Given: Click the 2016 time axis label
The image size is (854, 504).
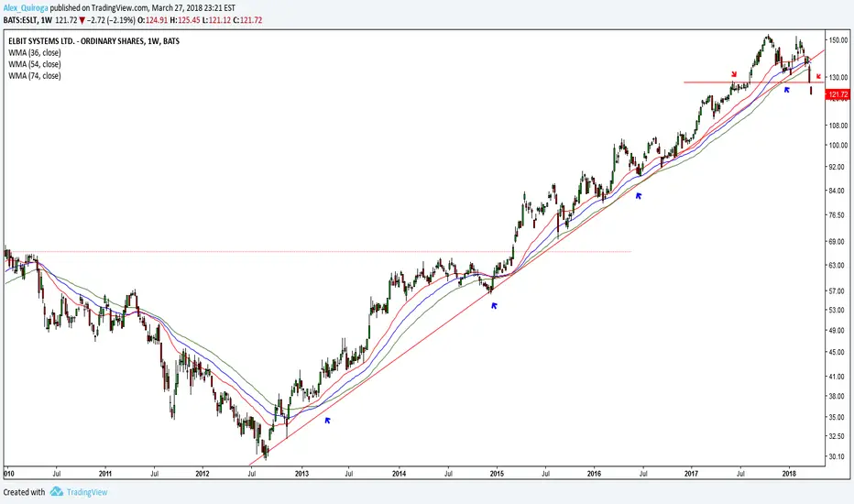Looking at the screenshot, I should (594, 474).
